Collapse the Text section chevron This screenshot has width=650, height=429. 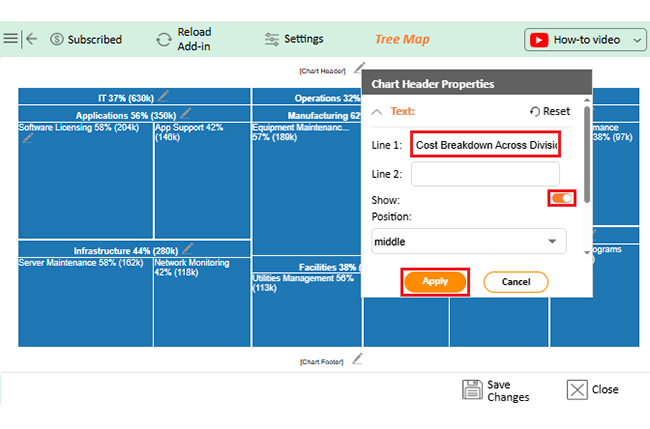[377, 112]
